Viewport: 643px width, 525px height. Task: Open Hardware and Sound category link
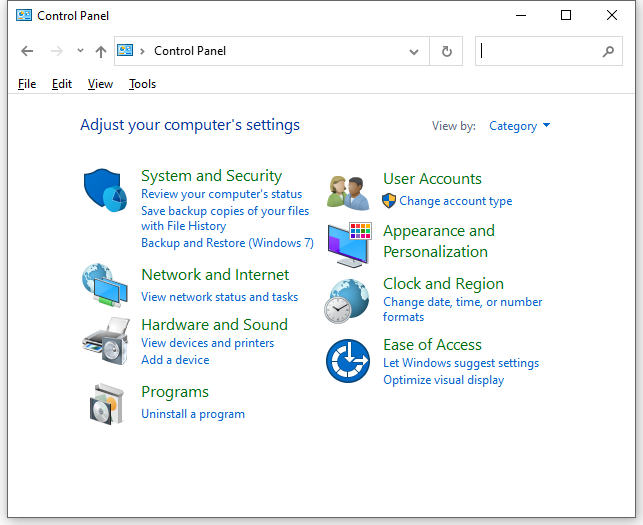point(214,324)
